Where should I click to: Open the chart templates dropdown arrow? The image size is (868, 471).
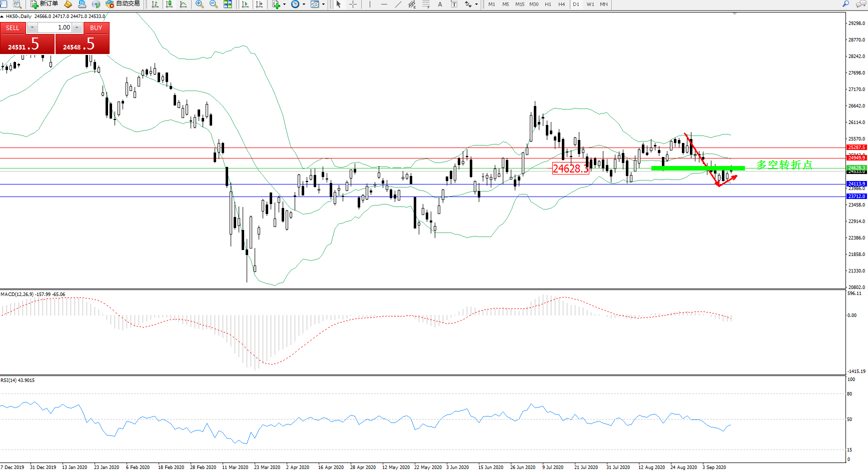pyautogui.click(x=323, y=4)
